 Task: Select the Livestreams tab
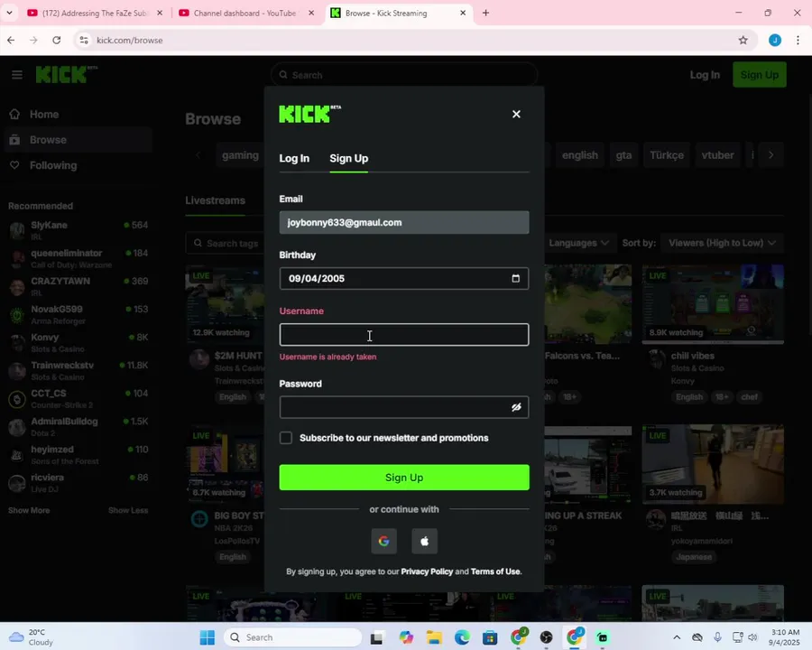pyautogui.click(x=215, y=200)
